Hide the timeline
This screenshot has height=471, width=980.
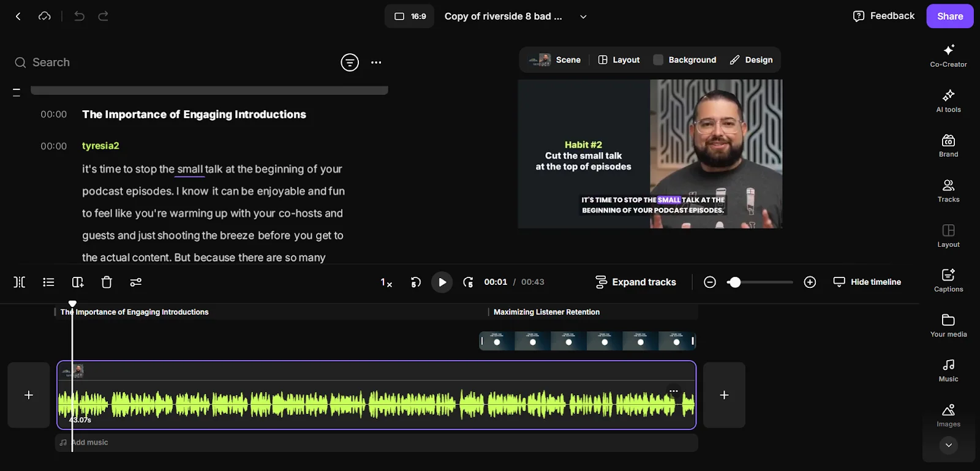[867, 282]
